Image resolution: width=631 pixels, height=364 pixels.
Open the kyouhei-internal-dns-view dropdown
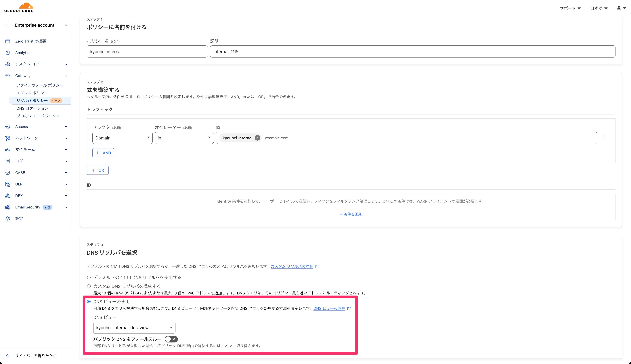134,328
